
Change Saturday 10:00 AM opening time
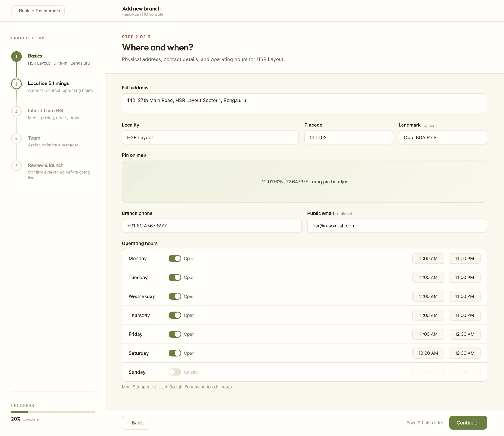coord(428,353)
